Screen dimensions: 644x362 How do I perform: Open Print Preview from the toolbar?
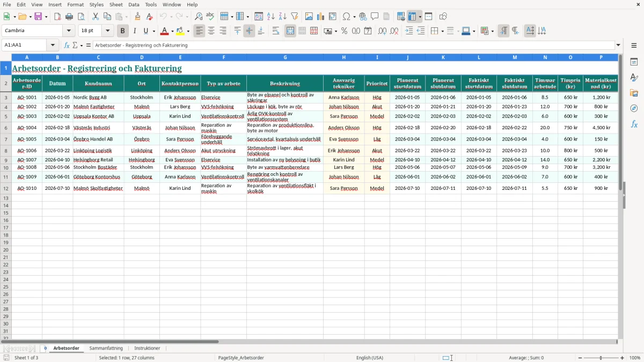point(81,17)
